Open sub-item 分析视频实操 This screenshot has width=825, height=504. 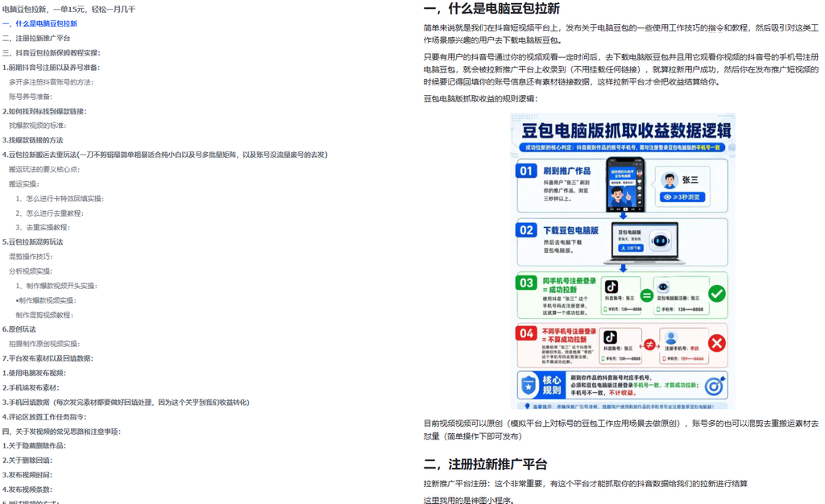point(31,271)
